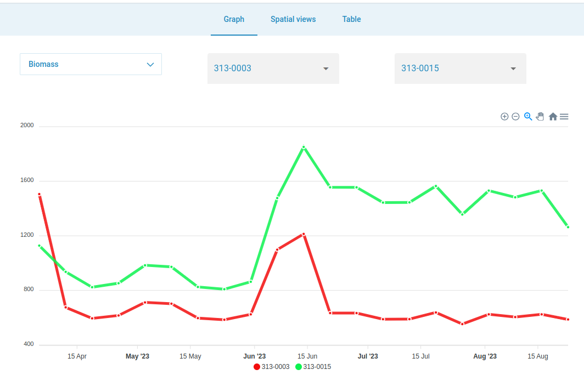This screenshot has height=392, width=584.
Task: Click the first red data point at chart start
Action: point(39,194)
